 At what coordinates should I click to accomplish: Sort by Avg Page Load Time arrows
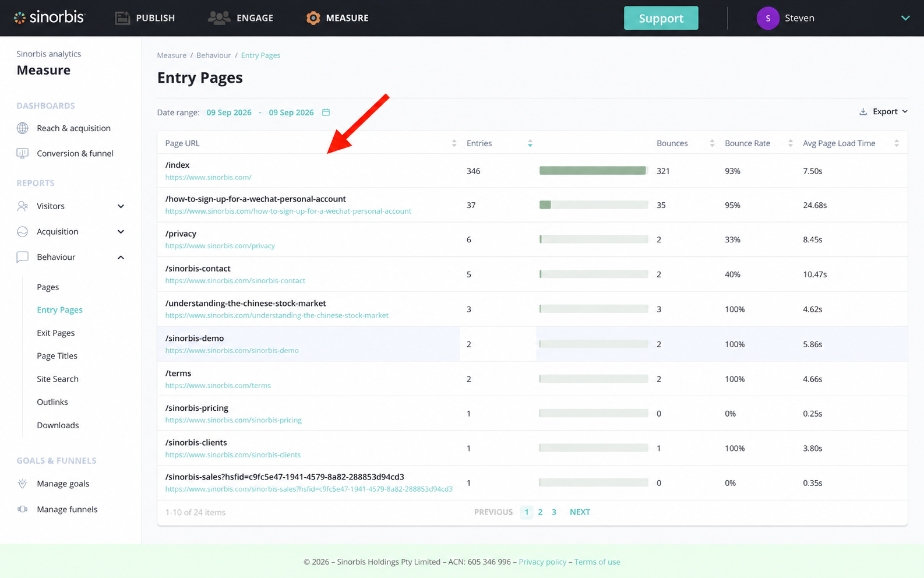click(x=897, y=143)
